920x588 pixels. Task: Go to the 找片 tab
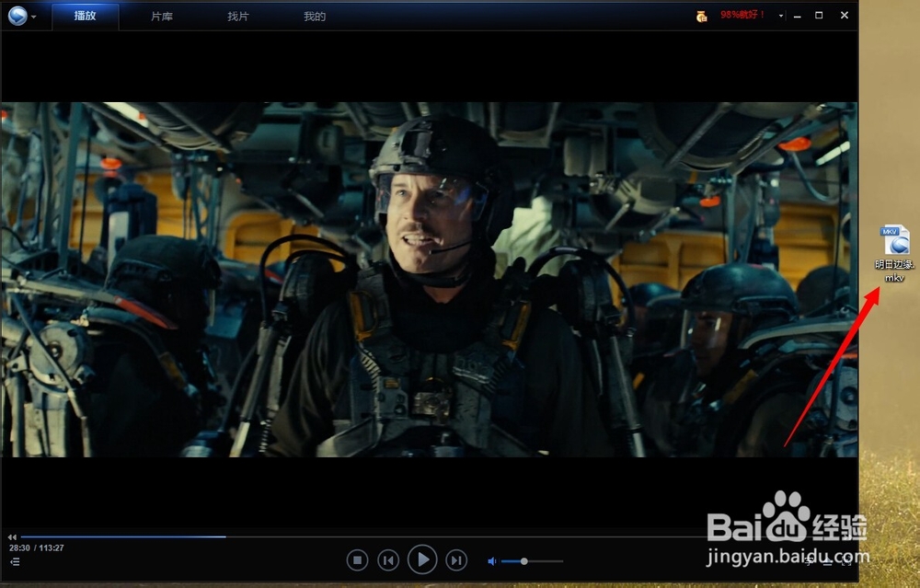click(x=238, y=17)
